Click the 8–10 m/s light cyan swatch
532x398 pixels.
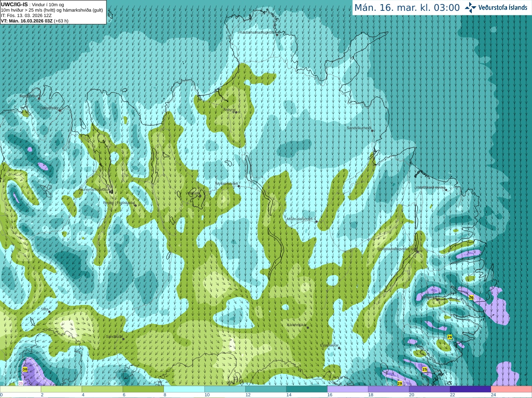point(184,389)
